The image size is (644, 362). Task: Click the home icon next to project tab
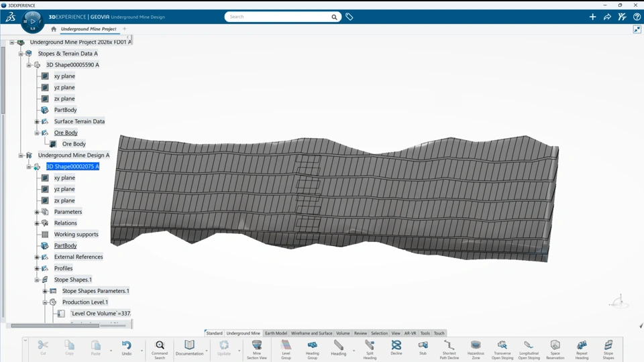tap(54, 29)
